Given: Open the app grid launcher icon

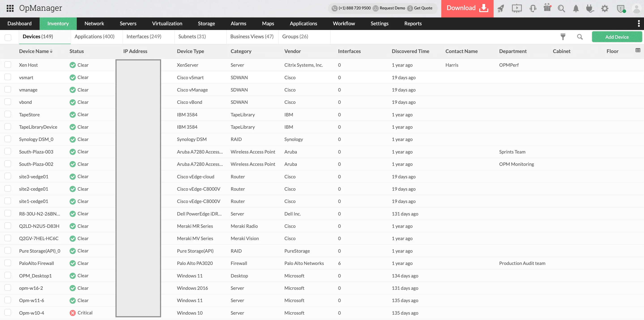Looking at the screenshot, I should (10, 8).
